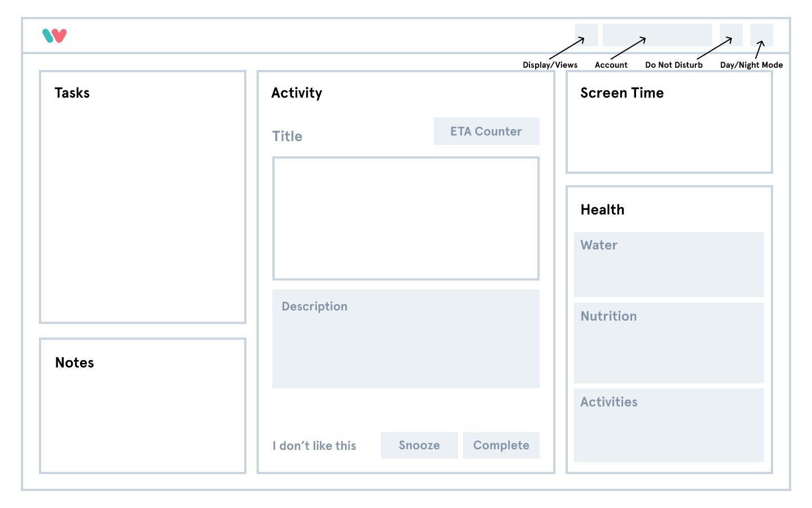Switch Day/Night Mode using the top-right box
Image resolution: width=812 pixels, height=508 pixels.
pyautogui.click(x=762, y=35)
